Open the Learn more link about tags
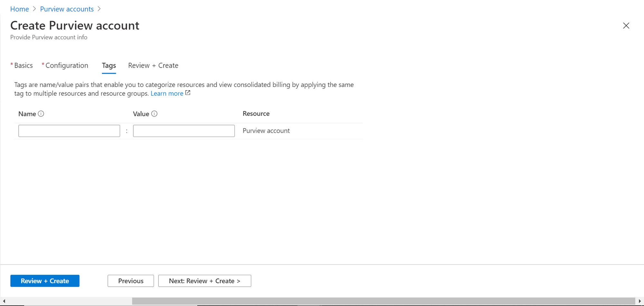Image resolution: width=644 pixels, height=306 pixels. pos(167,93)
